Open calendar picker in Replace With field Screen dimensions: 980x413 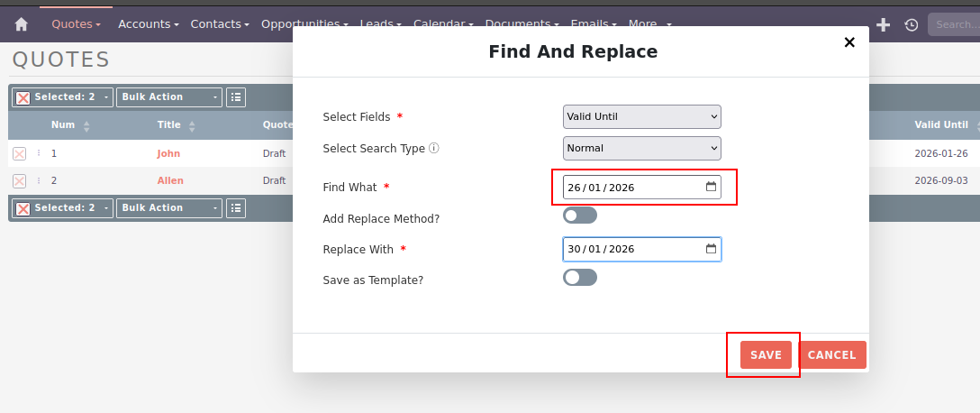pyautogui.click(x=711, y=249)
